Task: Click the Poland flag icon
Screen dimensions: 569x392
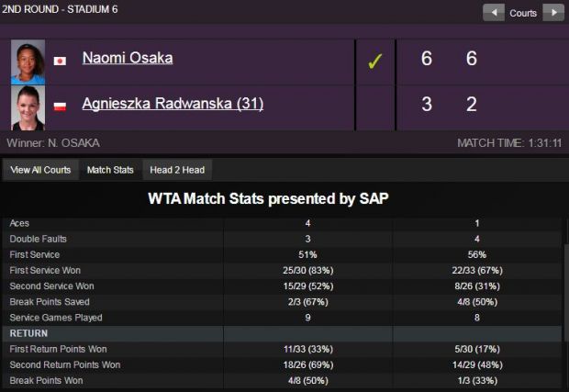Action: pos(60,106)
